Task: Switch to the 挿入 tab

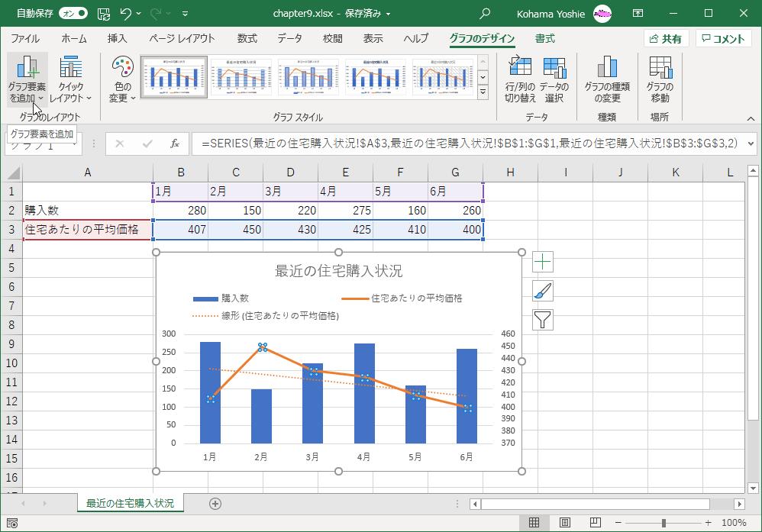Action: point(117,38)
